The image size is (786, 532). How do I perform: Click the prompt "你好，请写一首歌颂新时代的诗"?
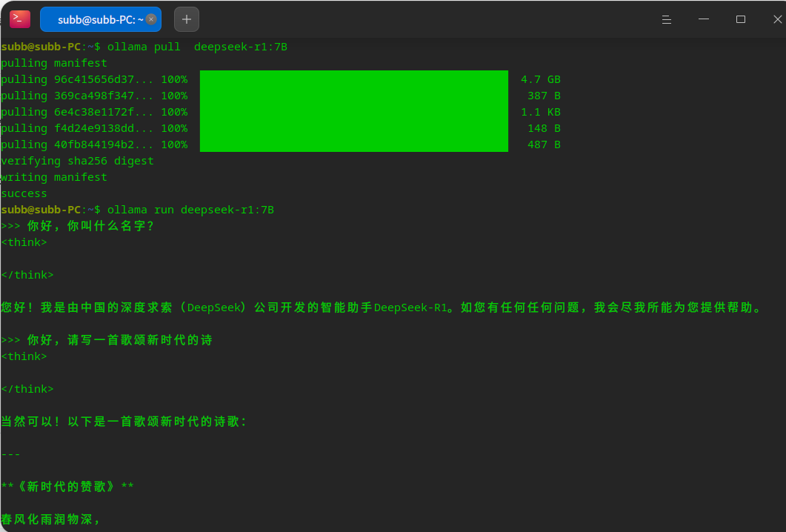[120, 340]
